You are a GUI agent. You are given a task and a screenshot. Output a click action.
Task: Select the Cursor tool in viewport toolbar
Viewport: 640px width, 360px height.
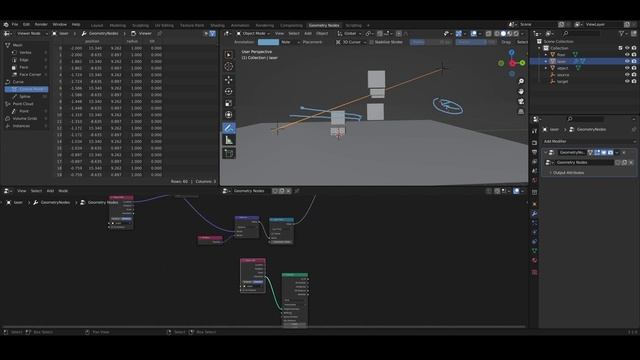pos(229,66)
